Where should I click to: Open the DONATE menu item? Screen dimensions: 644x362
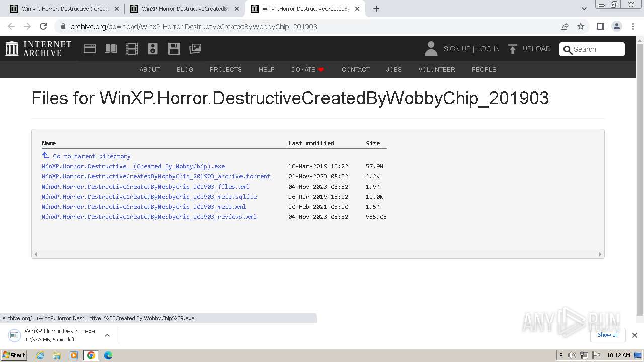click(x=307, y=69)
